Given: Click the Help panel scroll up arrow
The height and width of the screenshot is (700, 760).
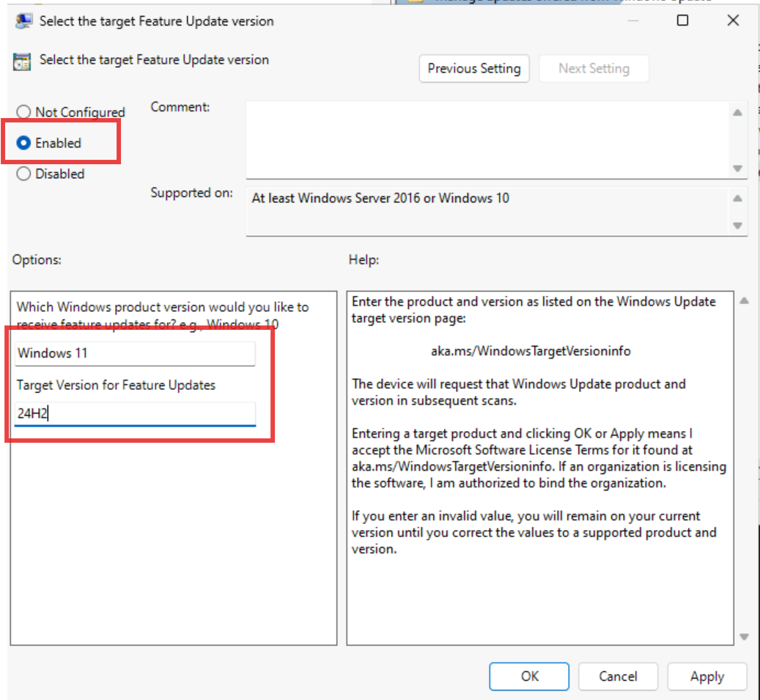Looking at the screenshot, I should (x=742, y=299).
